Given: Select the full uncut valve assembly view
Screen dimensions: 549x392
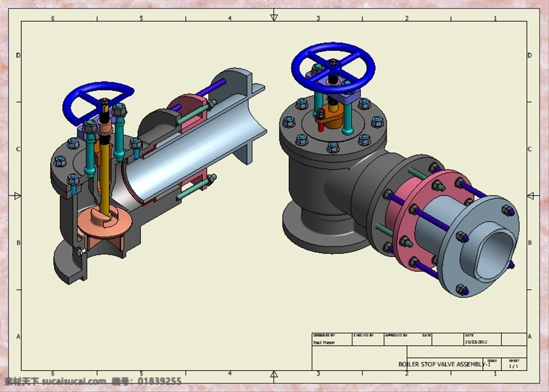Looking at the screenshot, I should click(x=399, y=170).
